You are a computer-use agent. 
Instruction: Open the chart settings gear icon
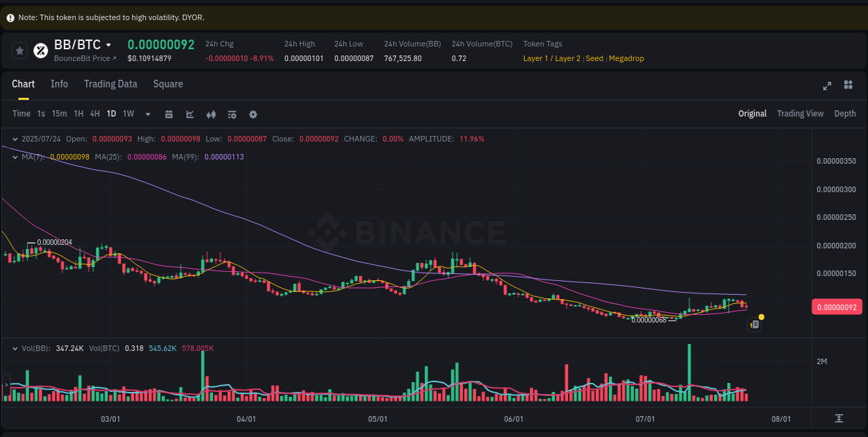[x=253, y=114]
